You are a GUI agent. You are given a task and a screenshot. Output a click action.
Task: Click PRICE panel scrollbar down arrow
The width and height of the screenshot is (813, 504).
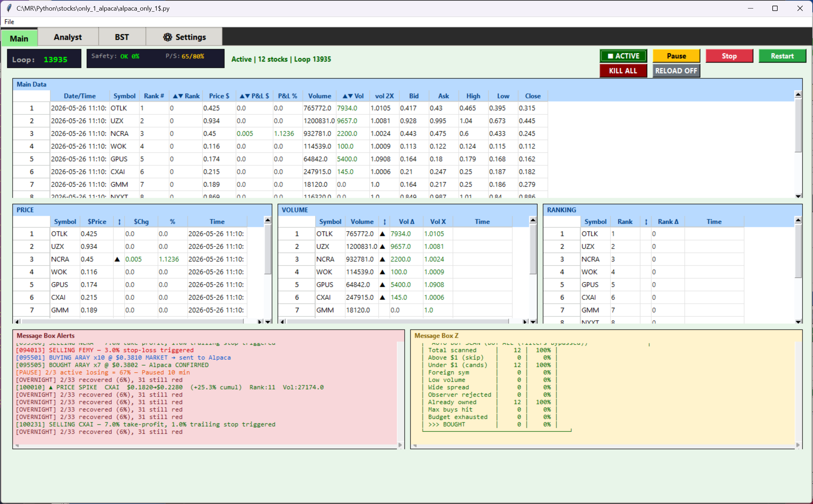268,322
